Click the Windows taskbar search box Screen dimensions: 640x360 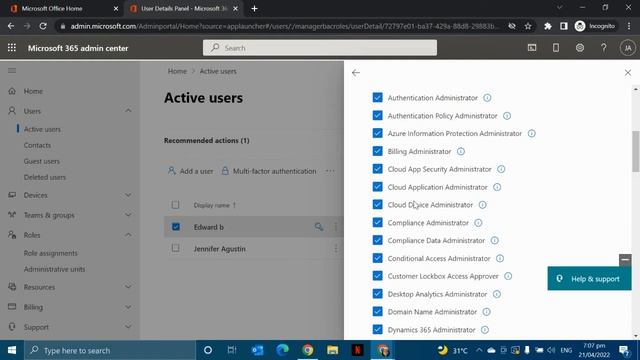(x=110, y=350)
